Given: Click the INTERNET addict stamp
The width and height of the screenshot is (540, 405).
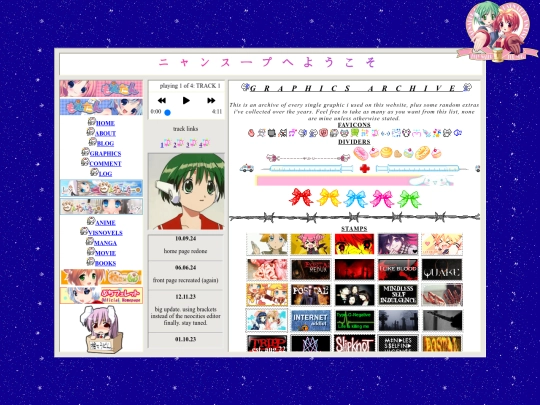Looking at the screenshot, I should [311, 321].
